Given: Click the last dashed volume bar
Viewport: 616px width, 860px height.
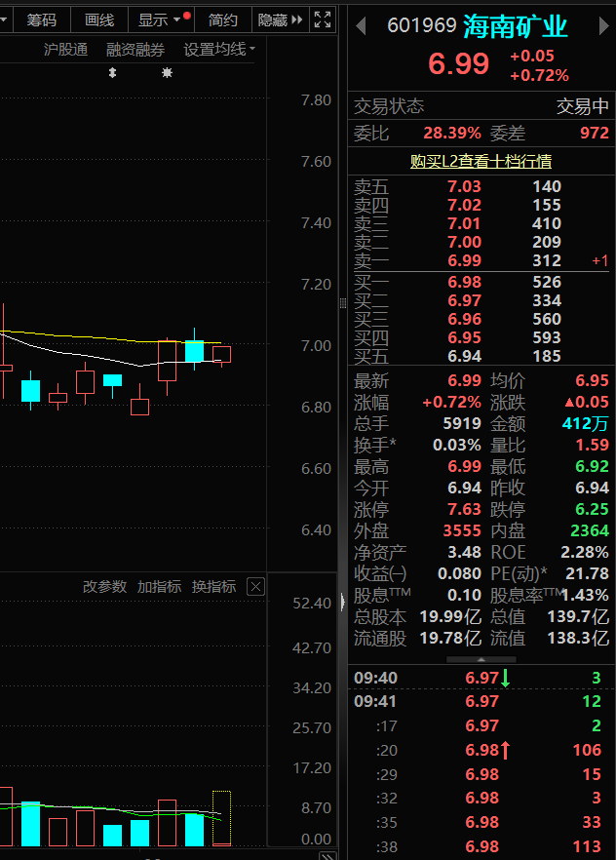Looking at the screenshot, I should coord(221,818).
